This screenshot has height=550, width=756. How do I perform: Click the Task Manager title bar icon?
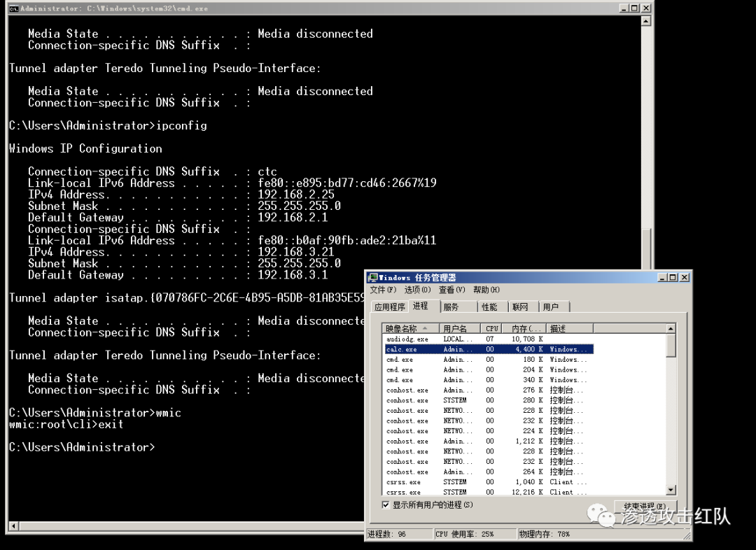point(373,278)
